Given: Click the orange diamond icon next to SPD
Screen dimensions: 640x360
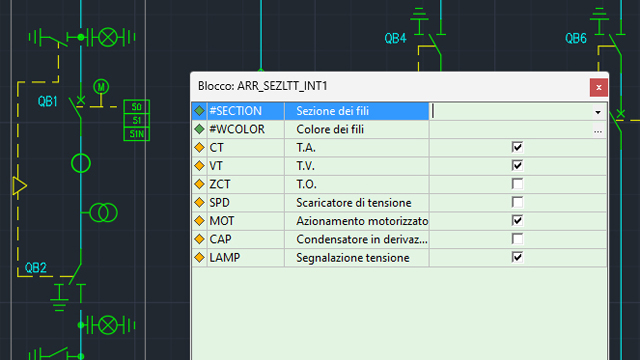Looking at the screenshot, I should 199,202.
